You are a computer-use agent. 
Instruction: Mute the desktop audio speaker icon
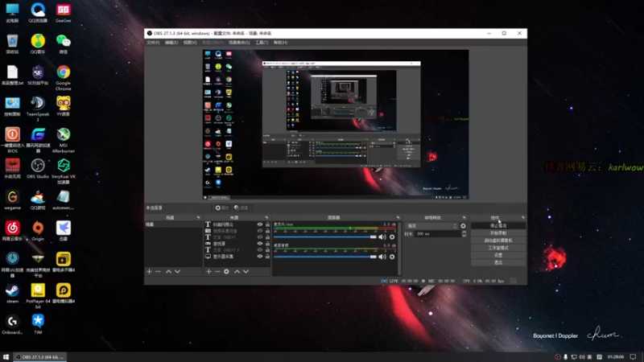(382, 257)
